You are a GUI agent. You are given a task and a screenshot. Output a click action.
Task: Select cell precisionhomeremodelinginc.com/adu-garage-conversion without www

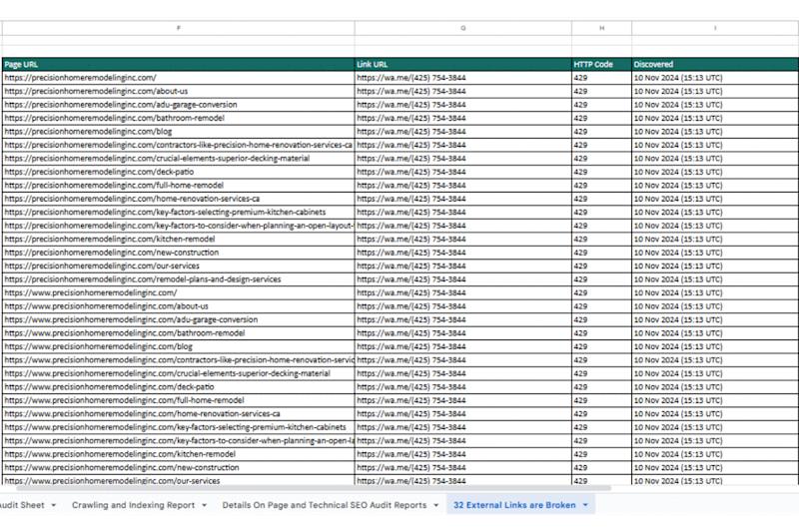179,105
